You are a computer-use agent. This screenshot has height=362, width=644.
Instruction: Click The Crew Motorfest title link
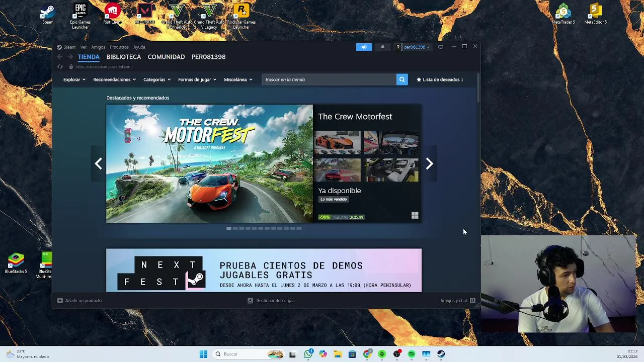tap(355, 117)
